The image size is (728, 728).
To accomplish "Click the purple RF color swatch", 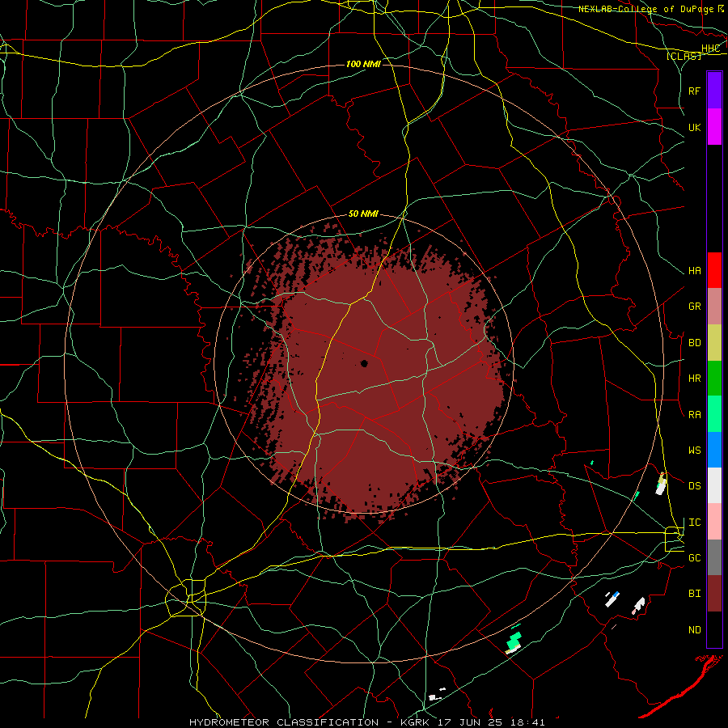I will (714, 91).
